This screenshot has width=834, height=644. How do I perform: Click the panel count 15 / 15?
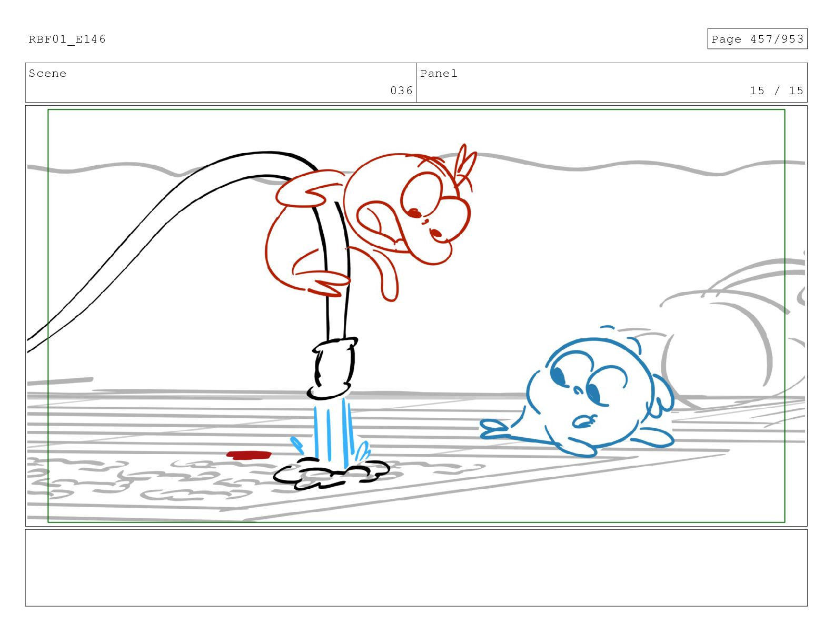(777, 90)
